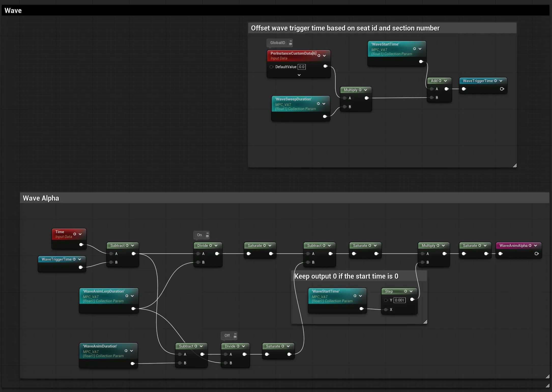Click the pin icon on the On comment bubble

click(207, 235)
